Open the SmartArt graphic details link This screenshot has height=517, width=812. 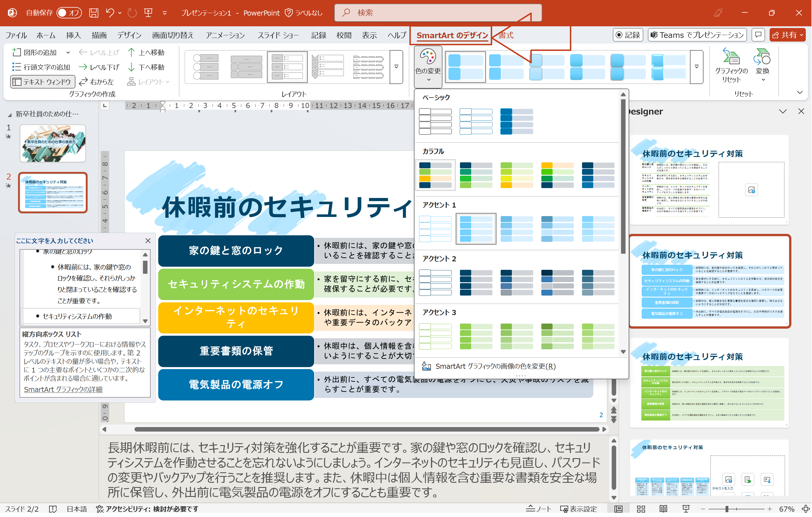[63, 389]
